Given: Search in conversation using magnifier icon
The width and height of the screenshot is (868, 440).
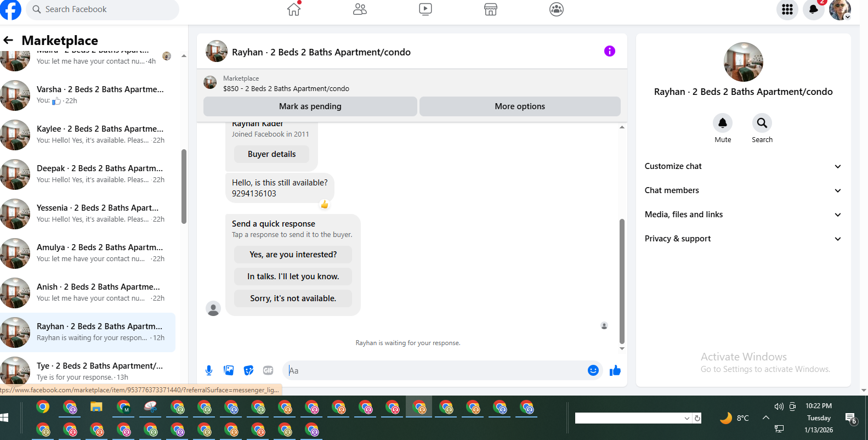Looking at the screenshot, I should click(762, 123).
